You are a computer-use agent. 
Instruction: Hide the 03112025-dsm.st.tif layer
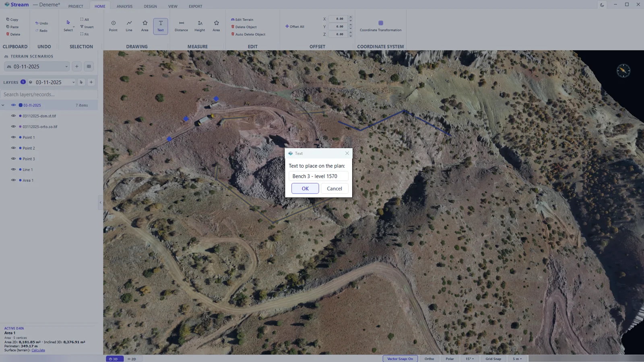[x=13, y=116]
